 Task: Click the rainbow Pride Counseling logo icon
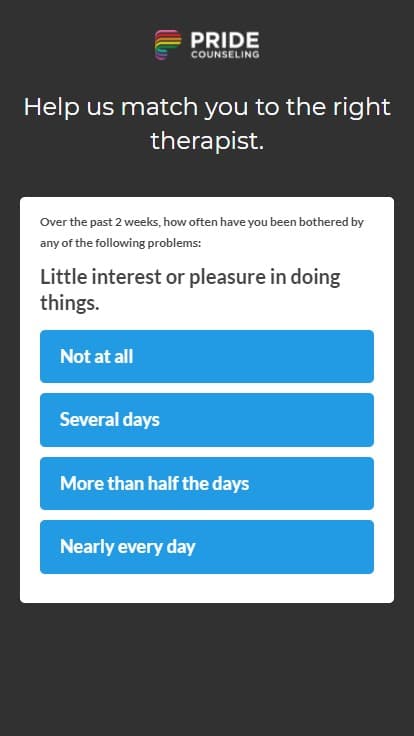168,45
